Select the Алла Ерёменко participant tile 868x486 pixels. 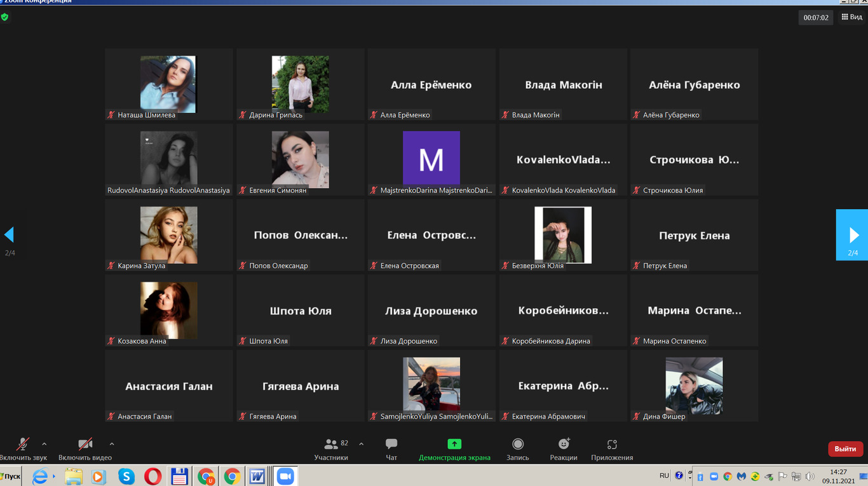(431, 84)
